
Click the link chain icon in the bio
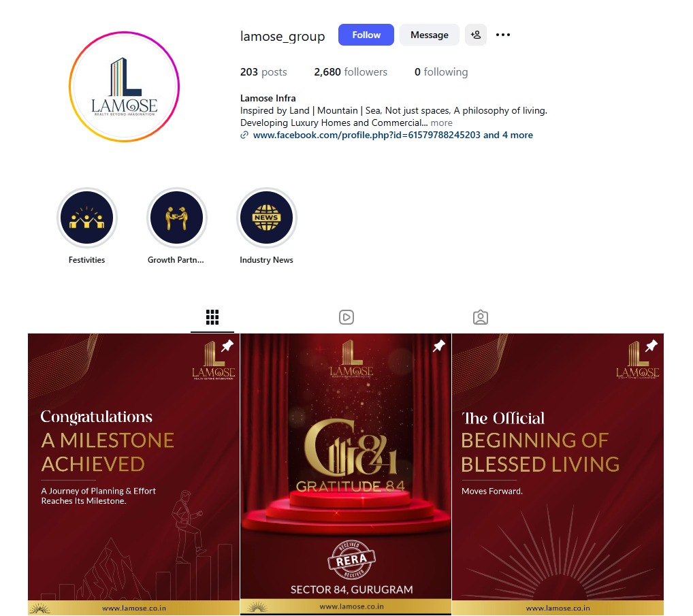[x=244, y=135]
